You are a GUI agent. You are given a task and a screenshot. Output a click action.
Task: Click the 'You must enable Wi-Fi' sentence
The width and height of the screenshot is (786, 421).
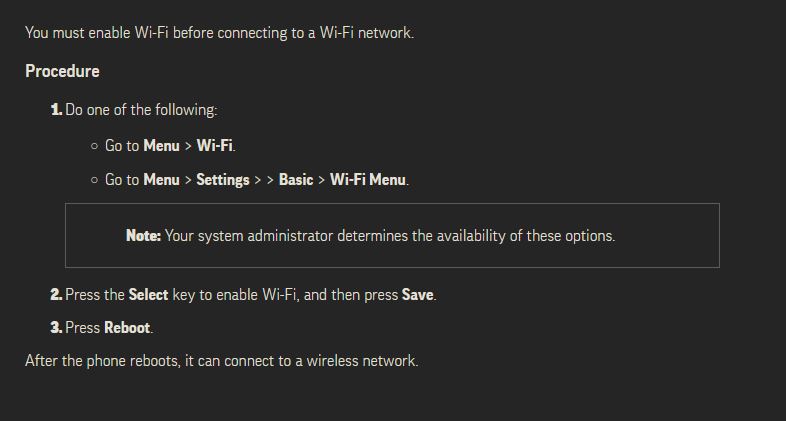(220, 33)
